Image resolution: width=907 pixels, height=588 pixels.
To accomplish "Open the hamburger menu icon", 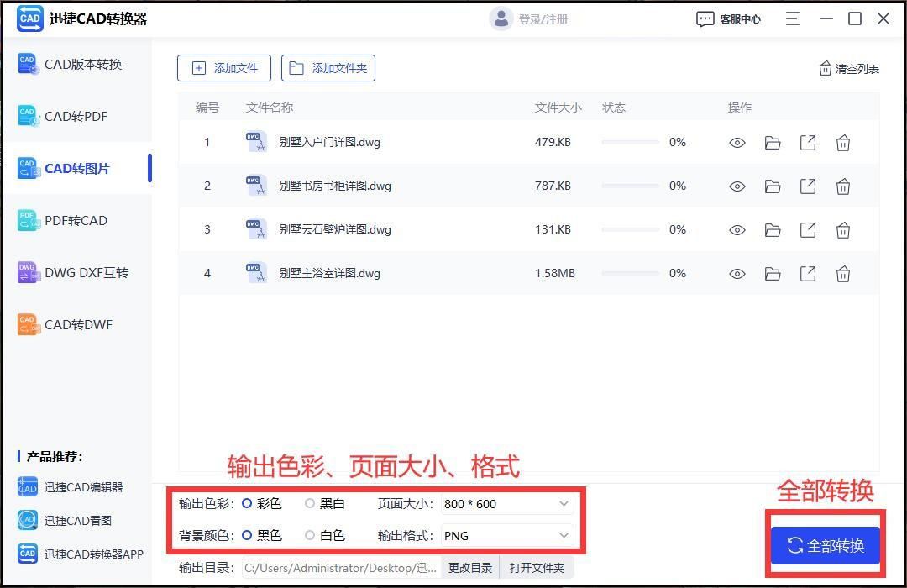I will point(792,18).
